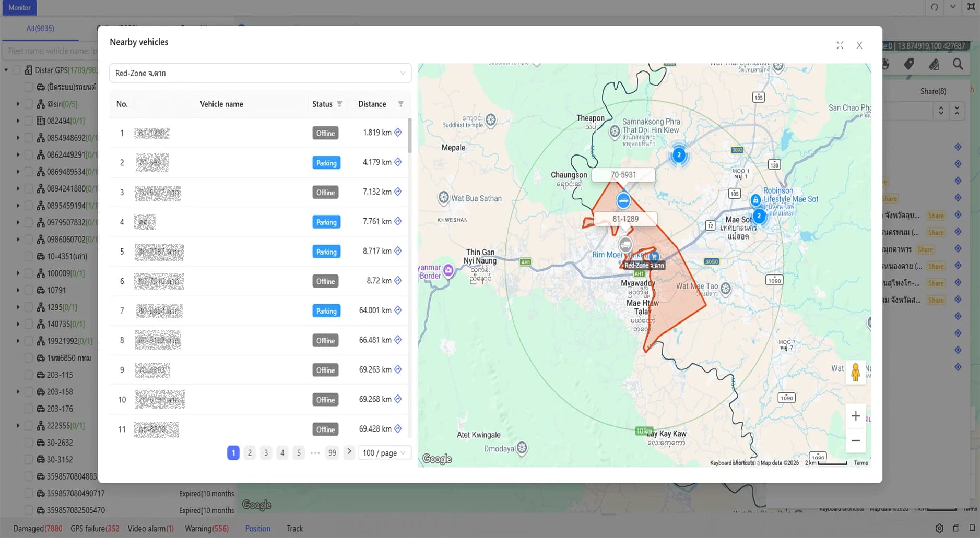980x538 pixels.
Task: Click blue vehicle marker under 70-5931 label
Action: pyautogui.click(x=623, y=200)
